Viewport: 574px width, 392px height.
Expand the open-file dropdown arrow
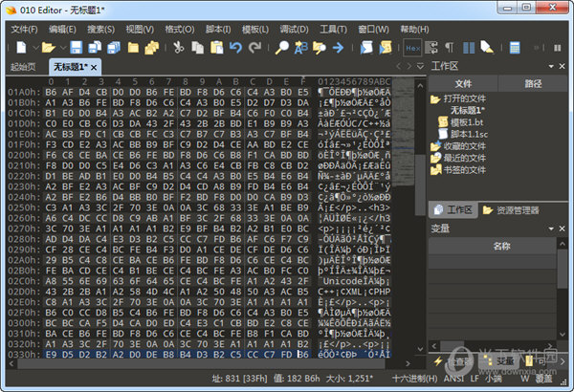[63, 48]
